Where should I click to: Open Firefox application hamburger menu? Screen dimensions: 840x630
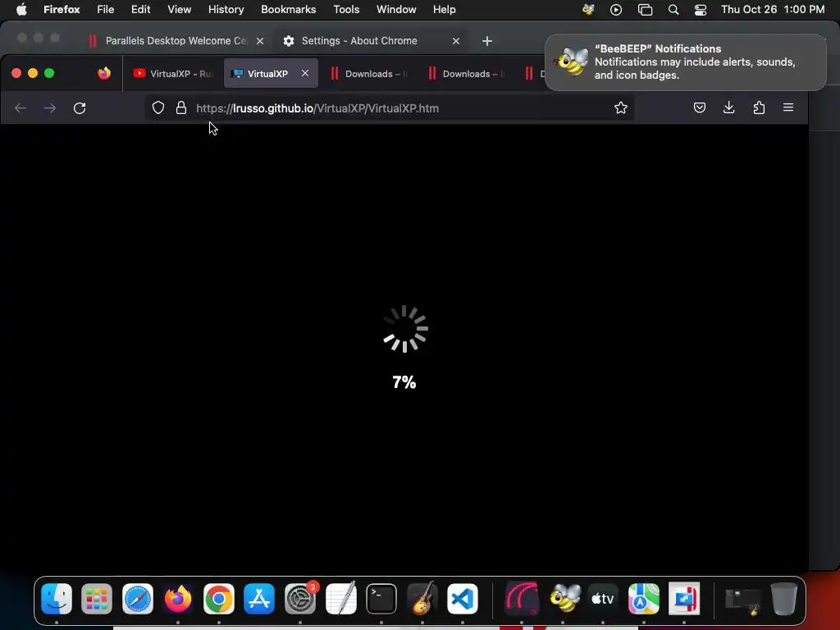(788, 107)
